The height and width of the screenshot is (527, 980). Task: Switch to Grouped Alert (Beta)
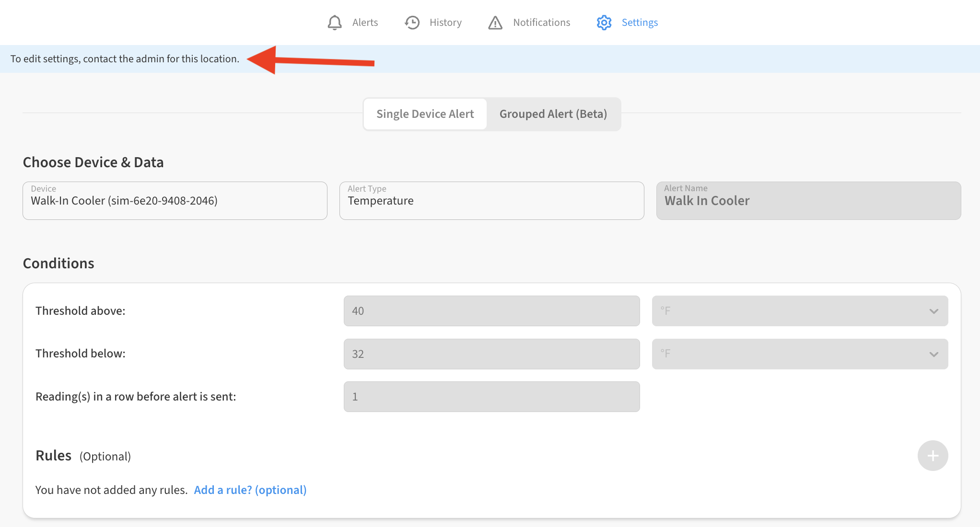tap(553, 114)
